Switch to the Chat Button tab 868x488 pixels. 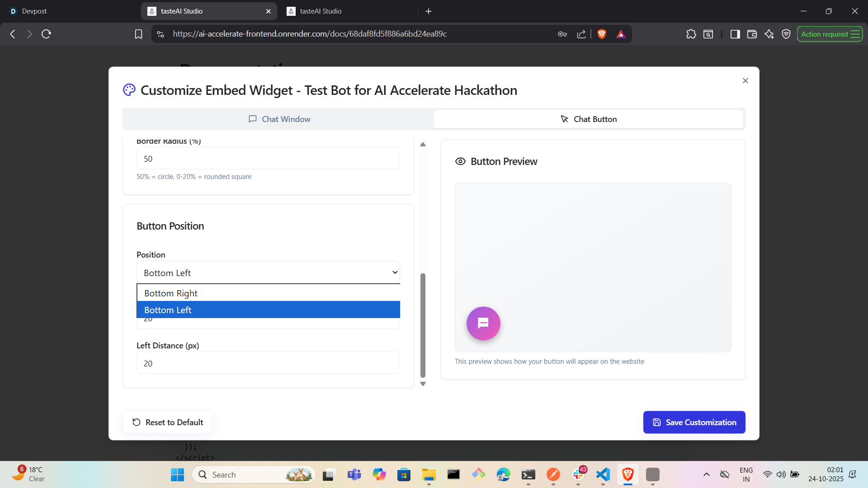[x=588, y=119]
